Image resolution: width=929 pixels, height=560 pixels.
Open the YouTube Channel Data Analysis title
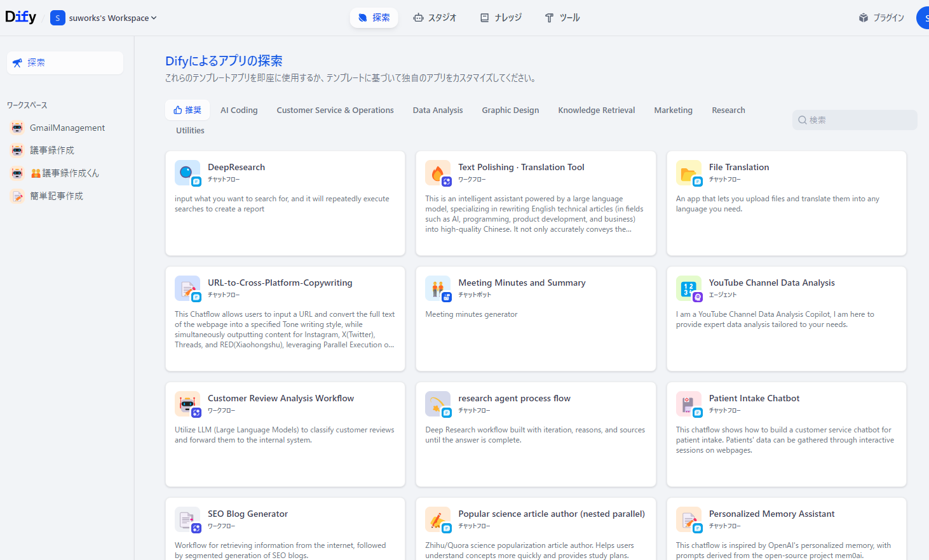pos(771,283)
